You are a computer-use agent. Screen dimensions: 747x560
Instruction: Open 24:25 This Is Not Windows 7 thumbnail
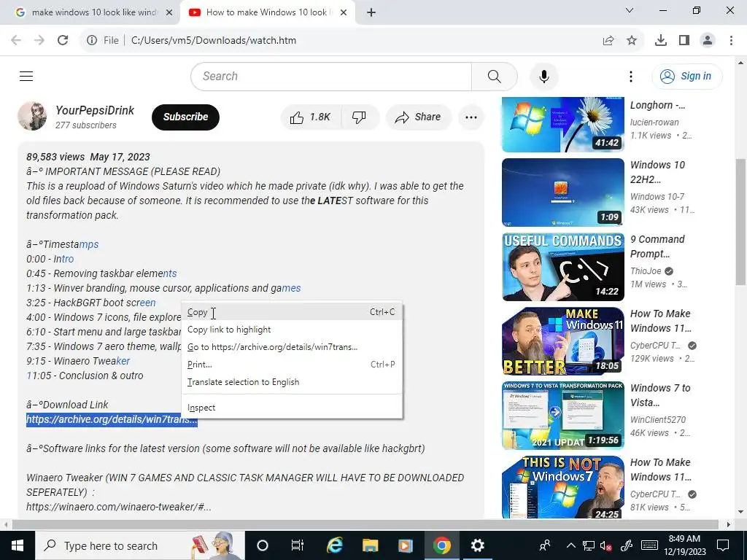click(x=562, y=488)
